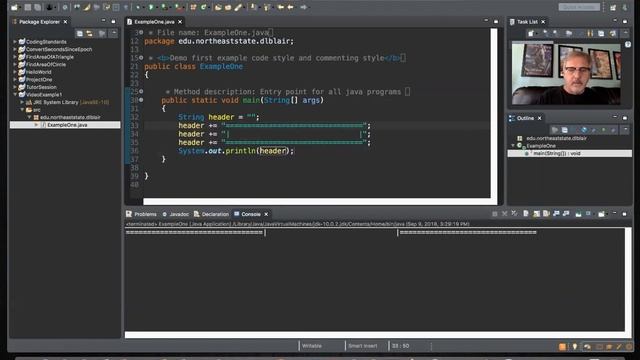Screen dimensions: 640x360
Task: Open the Package Explorer view menu
Action: coord(114,33)
